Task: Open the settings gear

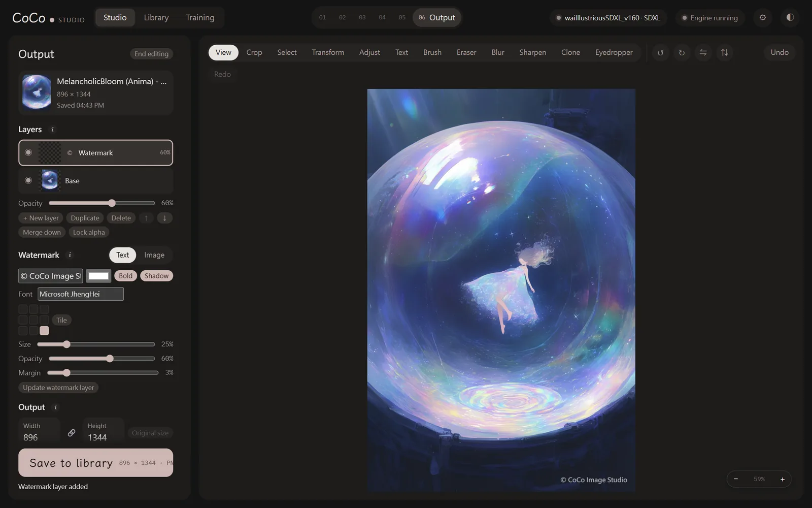Action: [763, 17]
